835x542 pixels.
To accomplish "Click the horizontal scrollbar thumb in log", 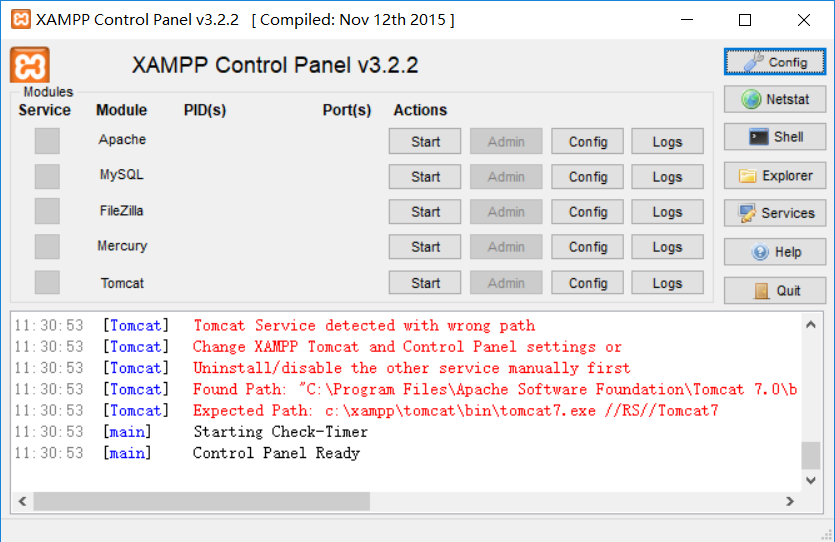I will pyautogui.click(x=202, y=501).
